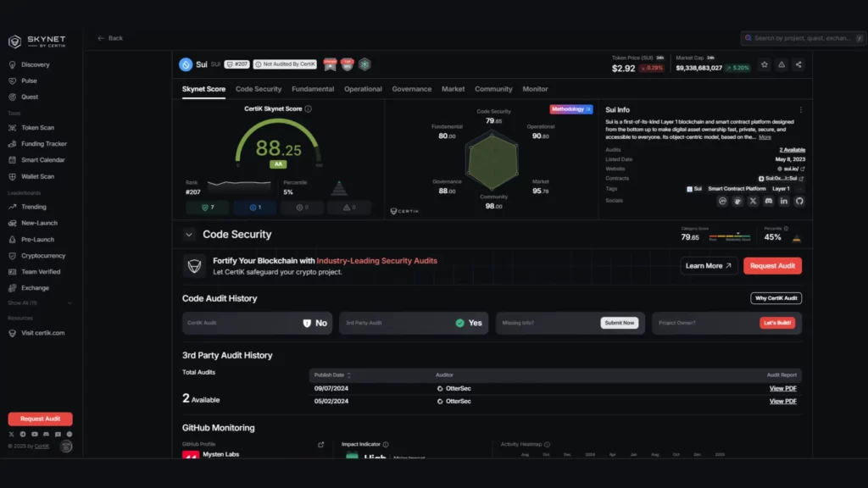
Task: Click the info icon beside CertiK Skynet Score
Action: coord(308,109)
